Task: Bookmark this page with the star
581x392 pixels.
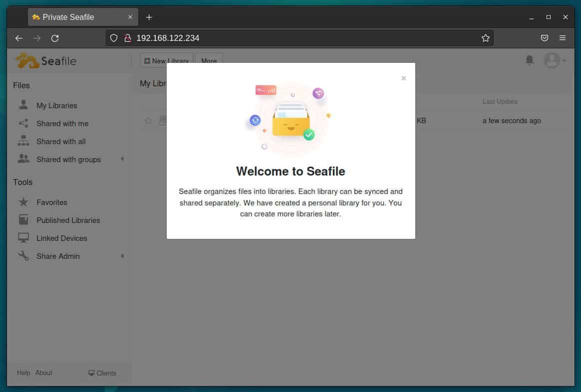Action: [x=485, y=37]
